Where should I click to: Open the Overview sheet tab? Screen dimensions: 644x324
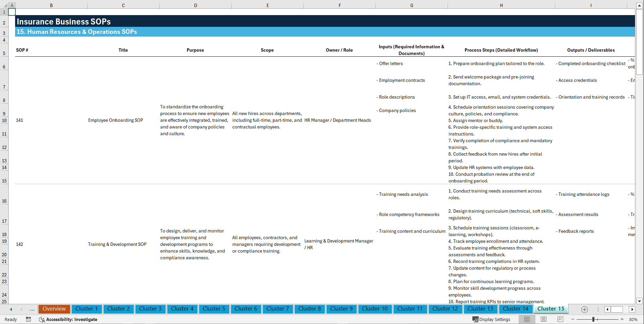(x=54, y=309)
